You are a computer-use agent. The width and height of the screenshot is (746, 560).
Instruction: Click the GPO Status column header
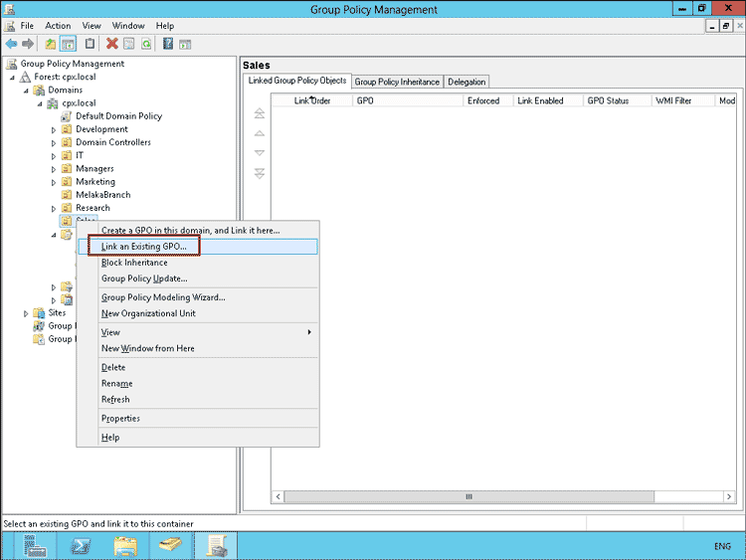(x=617, y=100)
